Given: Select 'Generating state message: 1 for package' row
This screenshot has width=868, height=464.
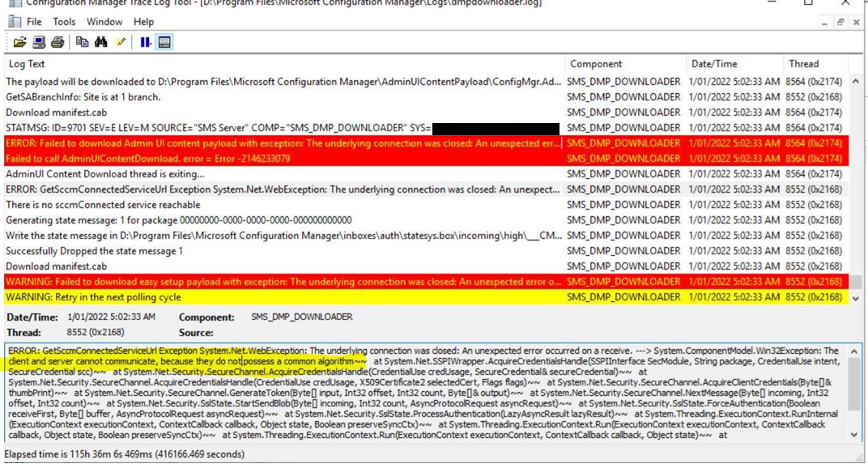Looking at the screenshot, I should point(426,219).
